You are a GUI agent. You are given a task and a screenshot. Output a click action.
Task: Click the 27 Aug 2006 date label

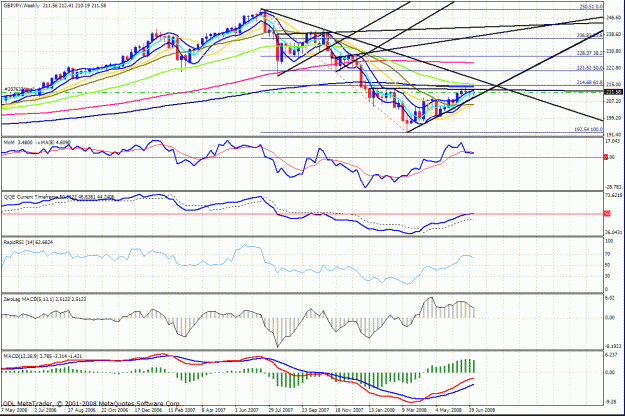81,410
